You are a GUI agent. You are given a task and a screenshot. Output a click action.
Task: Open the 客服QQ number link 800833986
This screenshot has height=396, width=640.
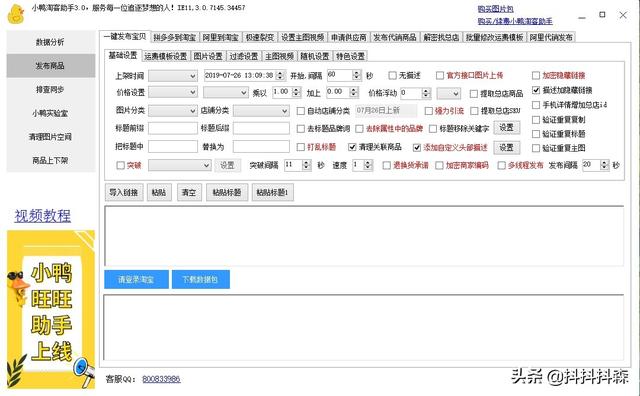tap(161, 379)
